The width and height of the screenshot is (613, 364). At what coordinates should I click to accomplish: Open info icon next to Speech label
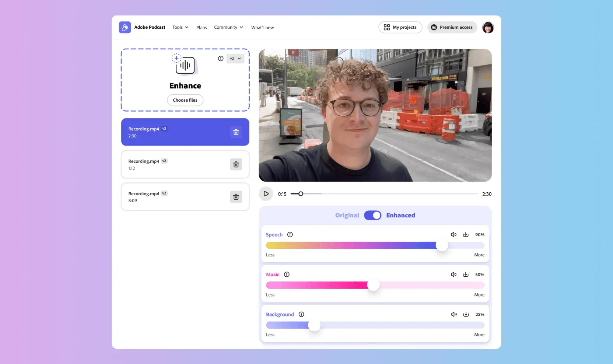[290, 235]
